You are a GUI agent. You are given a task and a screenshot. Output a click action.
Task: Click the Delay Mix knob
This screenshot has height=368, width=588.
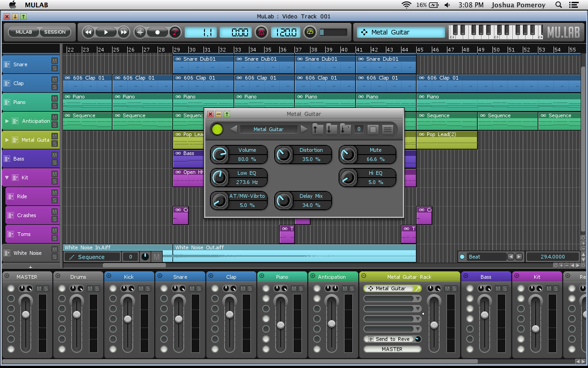pos(284,201)
